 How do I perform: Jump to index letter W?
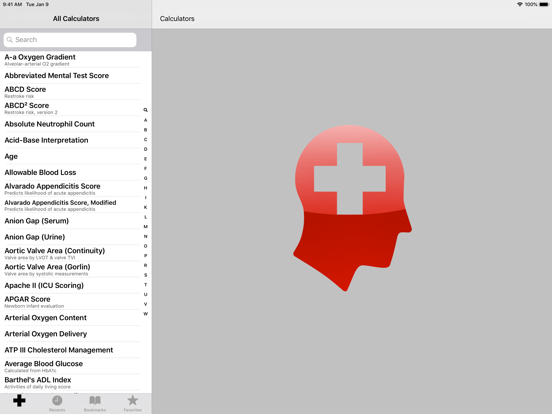coord(145,314)
